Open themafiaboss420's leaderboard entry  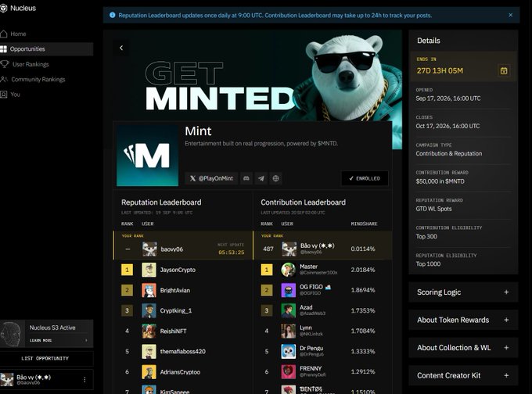[x=183, y=351]
